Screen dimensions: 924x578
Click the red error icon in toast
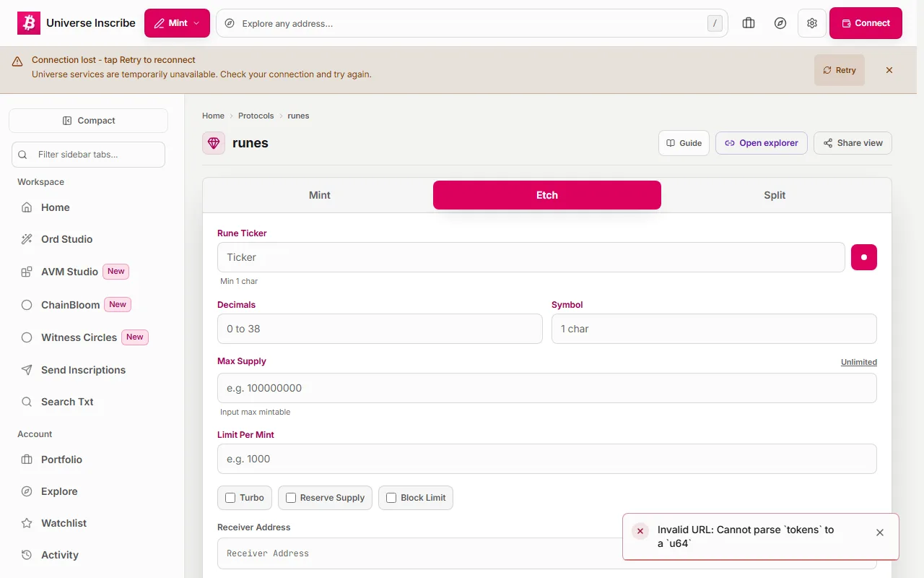(640, 531)
